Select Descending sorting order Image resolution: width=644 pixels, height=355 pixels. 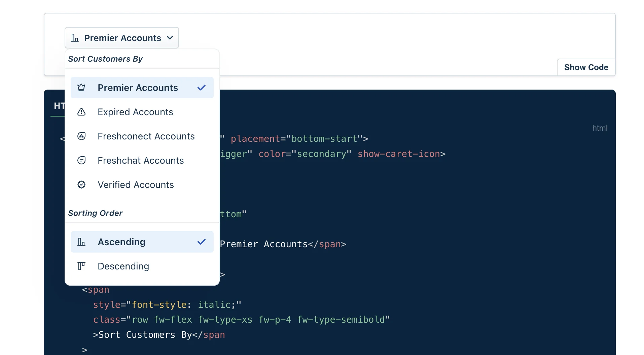142,266
